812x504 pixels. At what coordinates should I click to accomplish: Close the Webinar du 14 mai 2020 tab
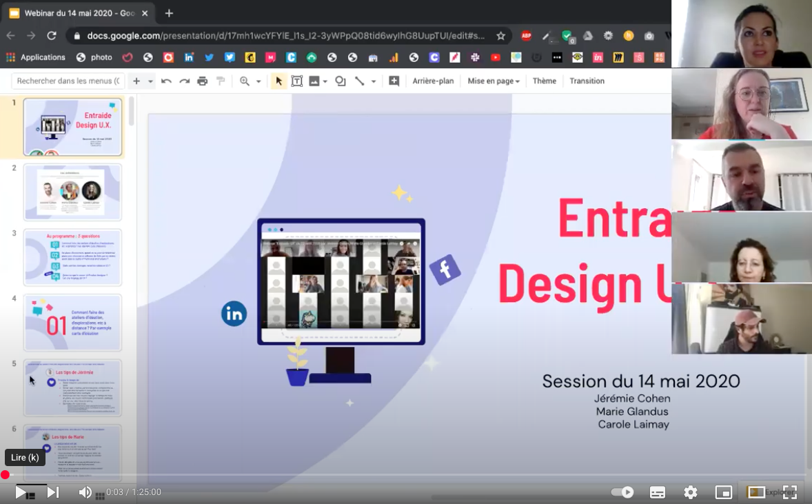coord(145,13)
